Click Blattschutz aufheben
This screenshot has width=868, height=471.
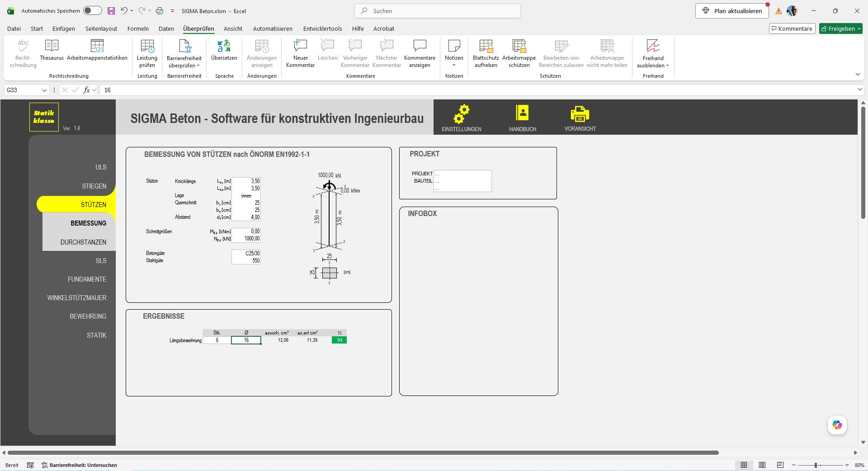click(486, 53)
